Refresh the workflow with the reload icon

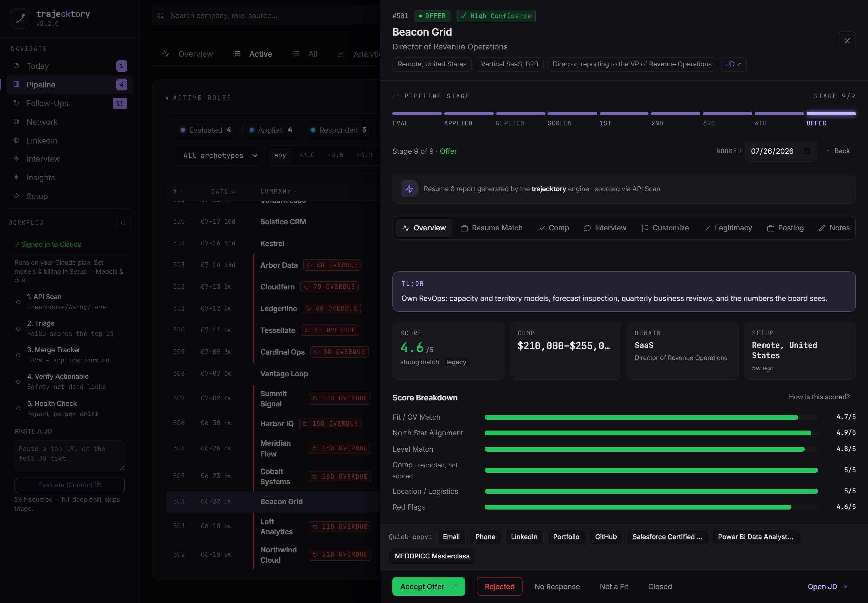123,223
